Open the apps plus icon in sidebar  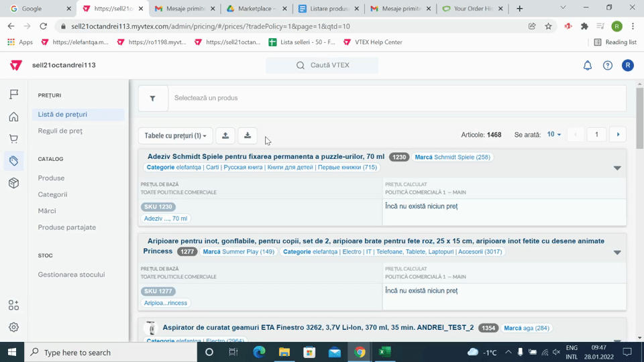point(13,305)
